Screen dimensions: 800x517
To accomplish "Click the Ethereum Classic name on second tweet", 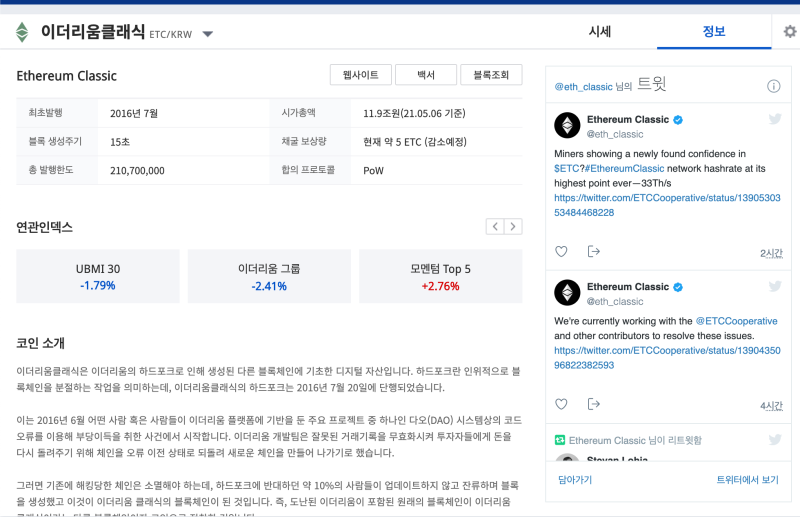I will (628, 287).
